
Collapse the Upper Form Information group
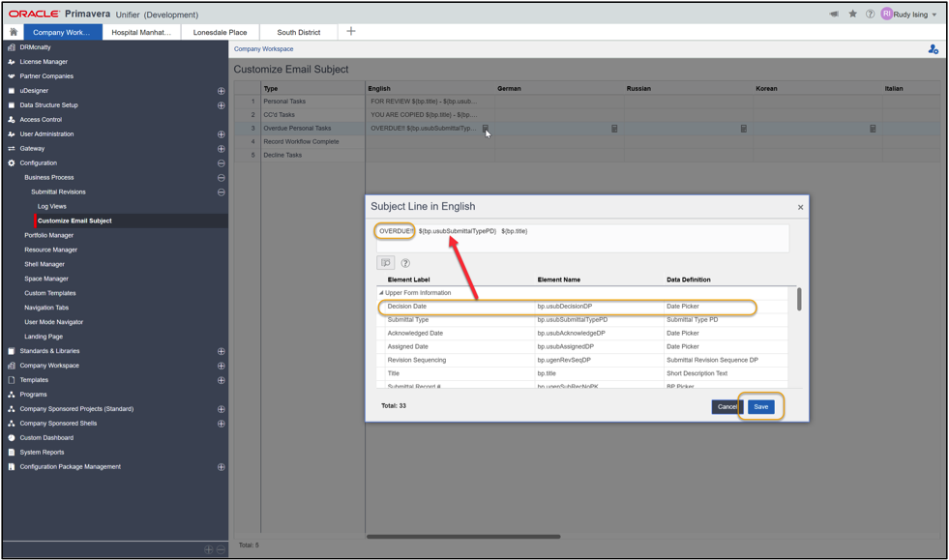[381, 293]
